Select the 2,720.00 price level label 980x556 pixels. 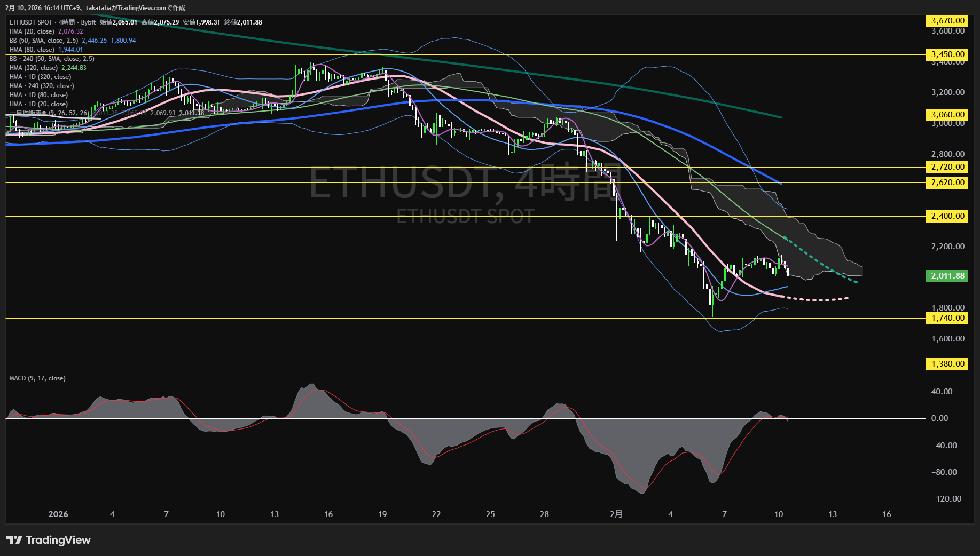click(947, 167)
